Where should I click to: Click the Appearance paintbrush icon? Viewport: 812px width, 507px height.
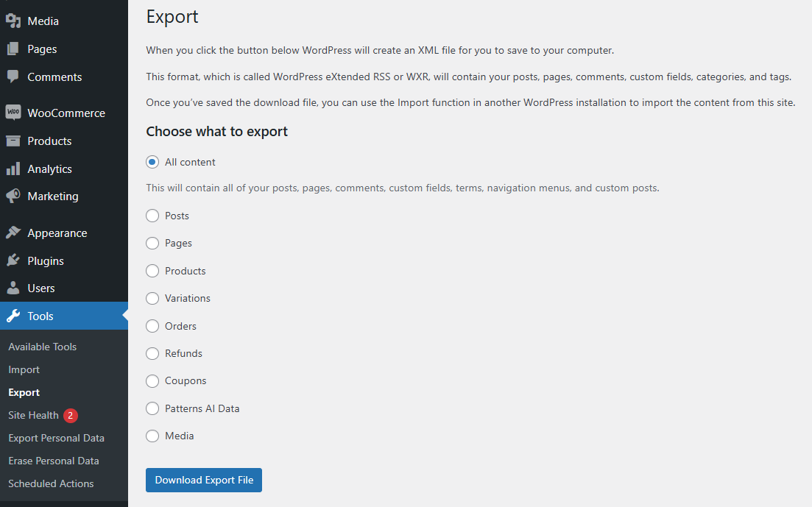click(13, 233)
